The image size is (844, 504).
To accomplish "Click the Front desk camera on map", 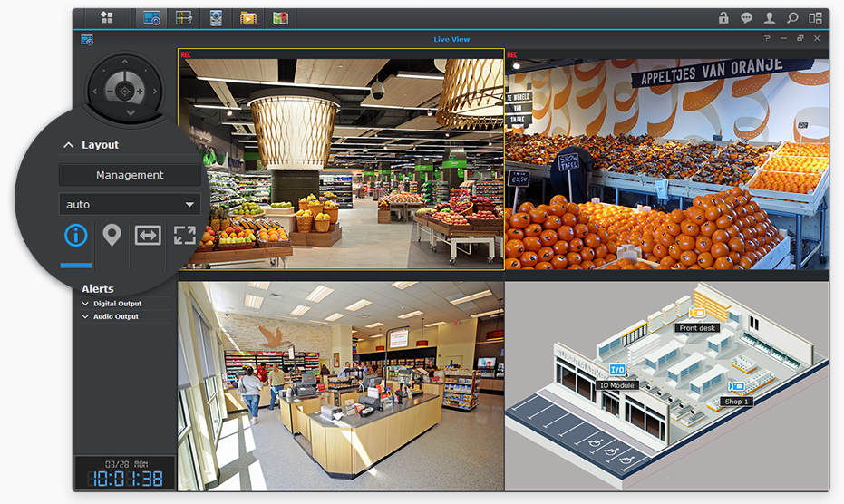I will [697, 313].
